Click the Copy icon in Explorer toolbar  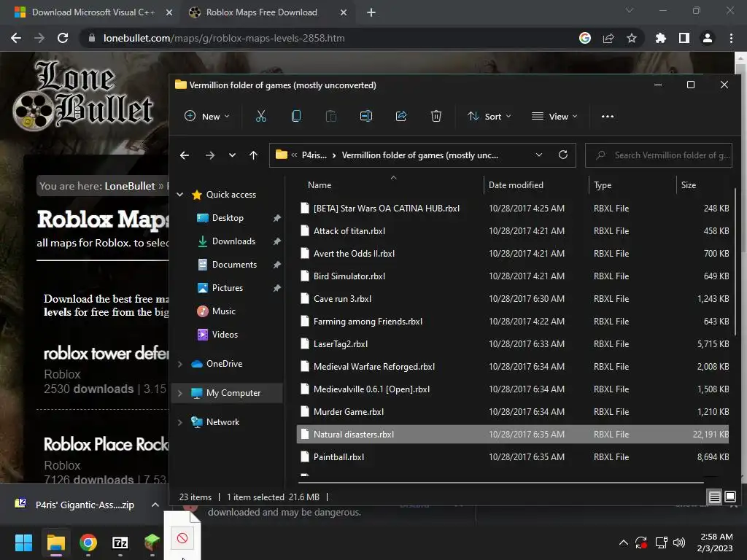click(296, 116)
